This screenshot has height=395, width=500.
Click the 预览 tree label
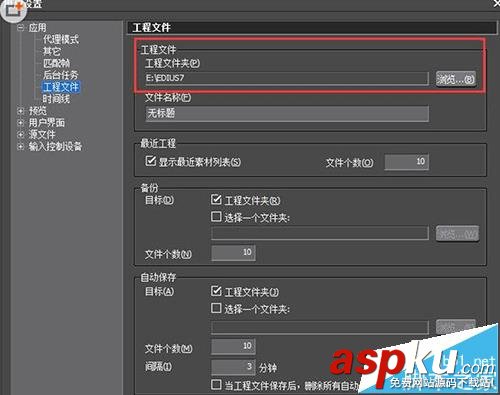37,111
